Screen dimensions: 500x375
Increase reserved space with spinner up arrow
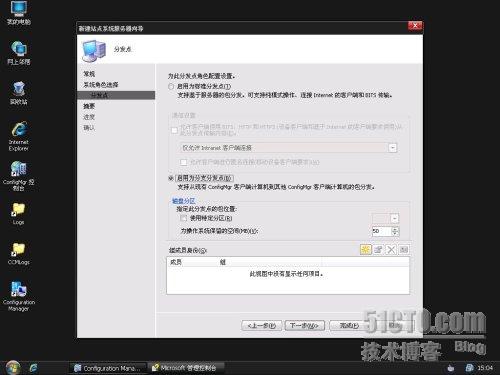coord(395,229)
